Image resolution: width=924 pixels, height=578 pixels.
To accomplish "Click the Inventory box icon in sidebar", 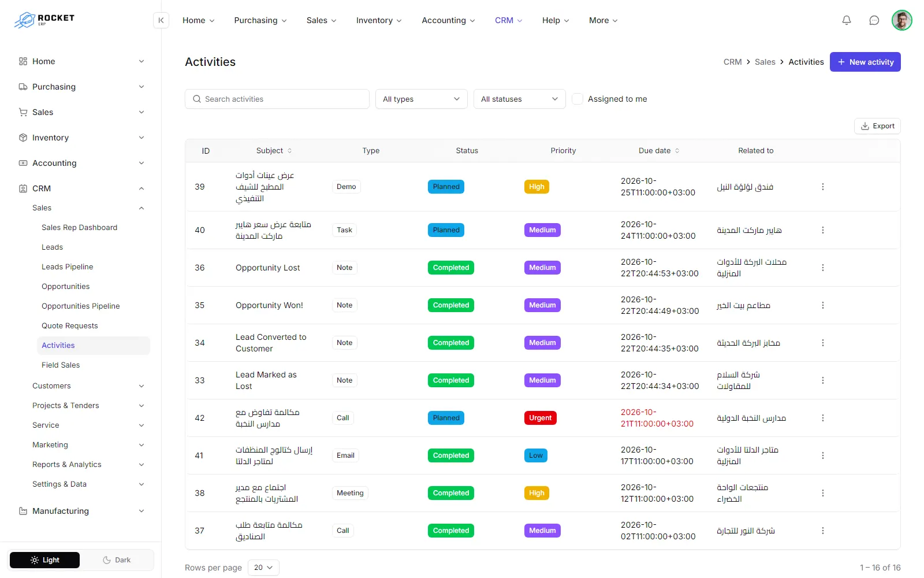I will [x=23, y=138].
